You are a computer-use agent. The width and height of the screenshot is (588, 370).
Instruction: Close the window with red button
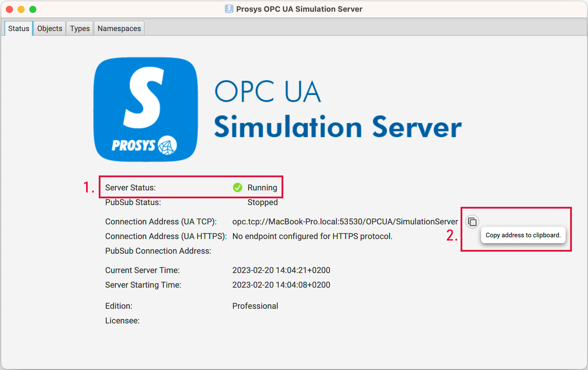tap(9, 9)
